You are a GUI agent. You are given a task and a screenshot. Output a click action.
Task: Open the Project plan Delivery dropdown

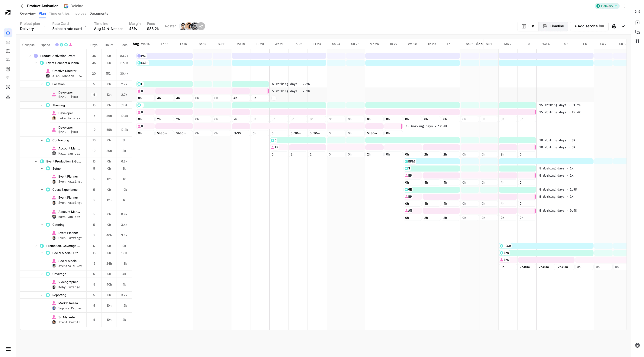coord(33,26)
